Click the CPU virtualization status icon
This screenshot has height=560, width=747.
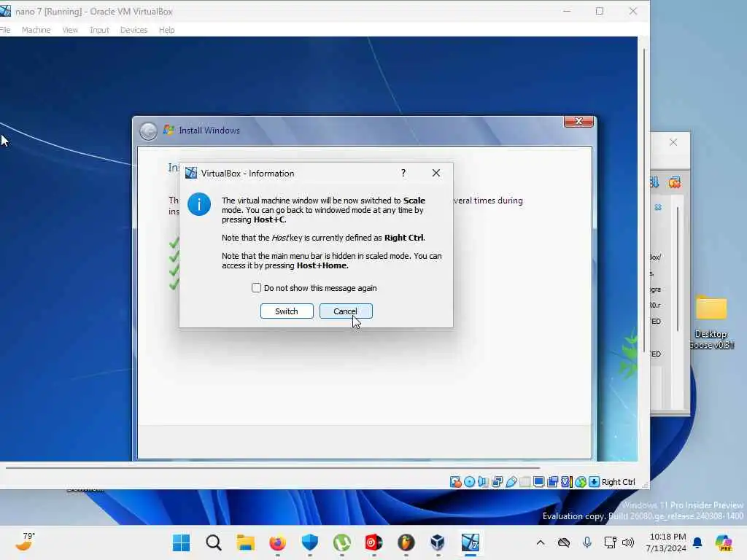pos(566,482)
